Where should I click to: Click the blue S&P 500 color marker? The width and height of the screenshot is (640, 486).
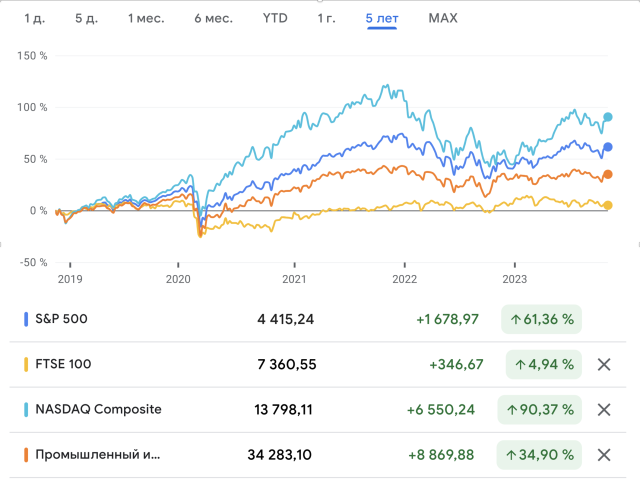click(26, 319)
